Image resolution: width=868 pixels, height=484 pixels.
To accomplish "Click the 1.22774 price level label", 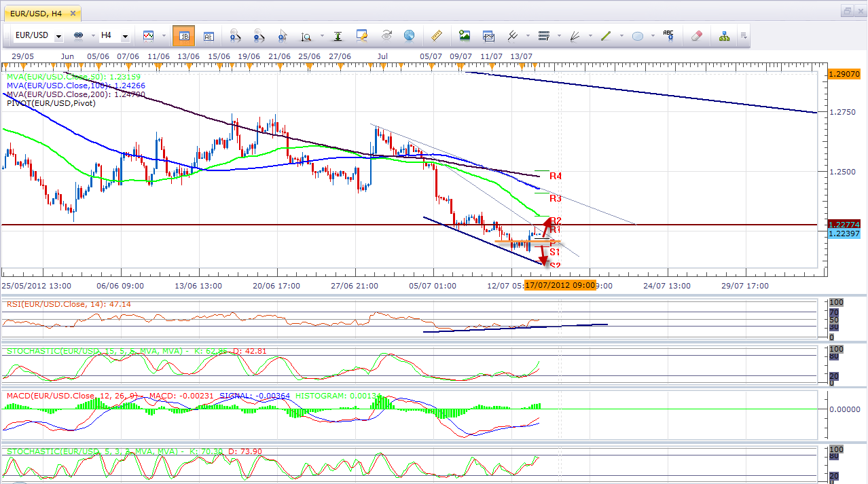I will click(844, 224).
